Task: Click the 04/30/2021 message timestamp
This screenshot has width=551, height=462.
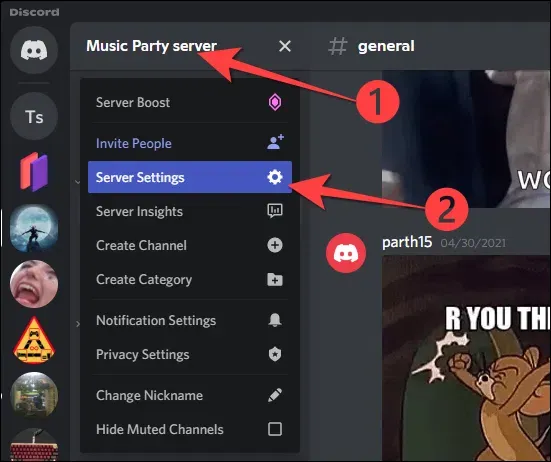Action: tap(473, 243)
